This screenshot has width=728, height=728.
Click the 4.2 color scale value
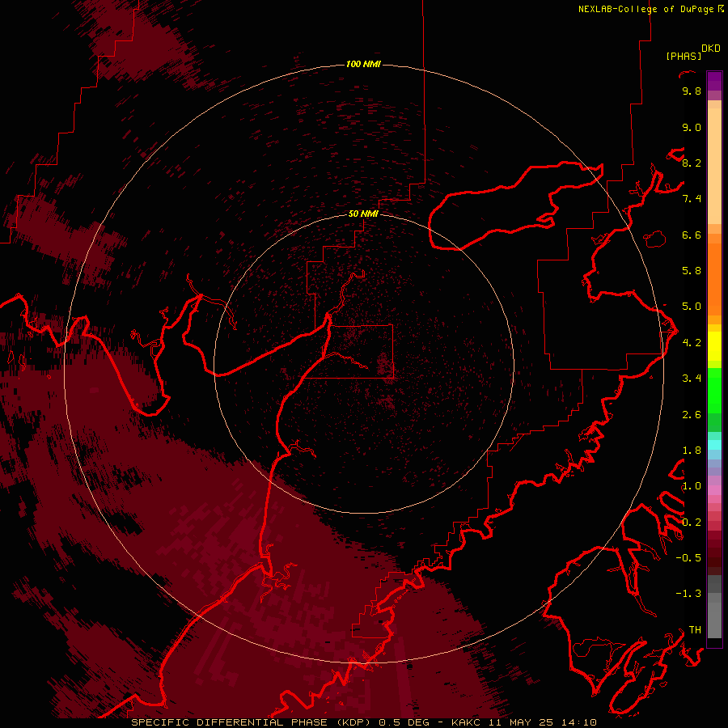click(692, 343)
